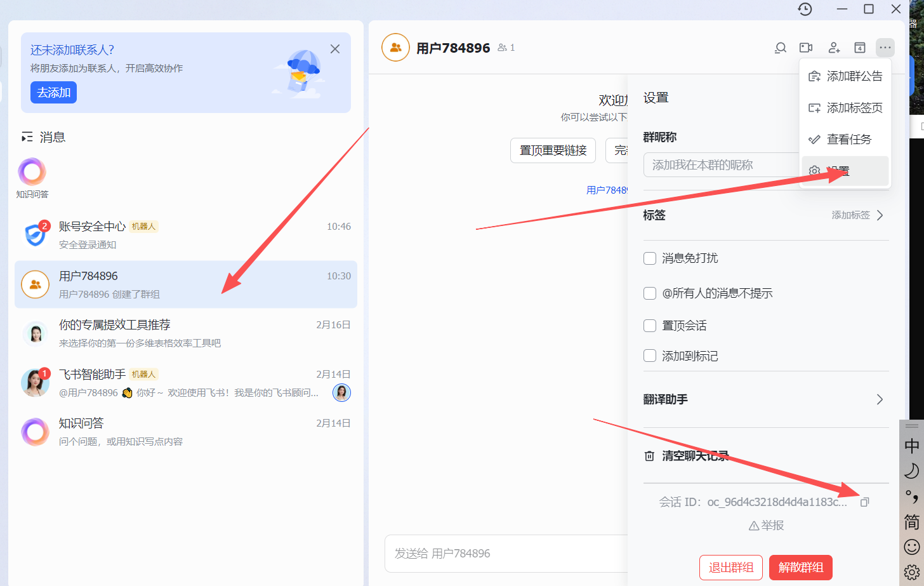Click the add group member icon

click(834, 48)
